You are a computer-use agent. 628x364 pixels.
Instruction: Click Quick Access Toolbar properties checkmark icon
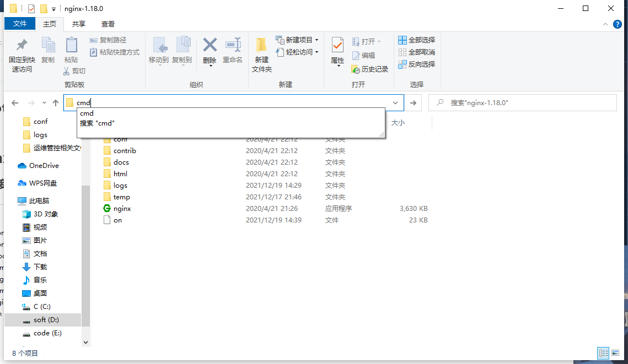point(31,8)
